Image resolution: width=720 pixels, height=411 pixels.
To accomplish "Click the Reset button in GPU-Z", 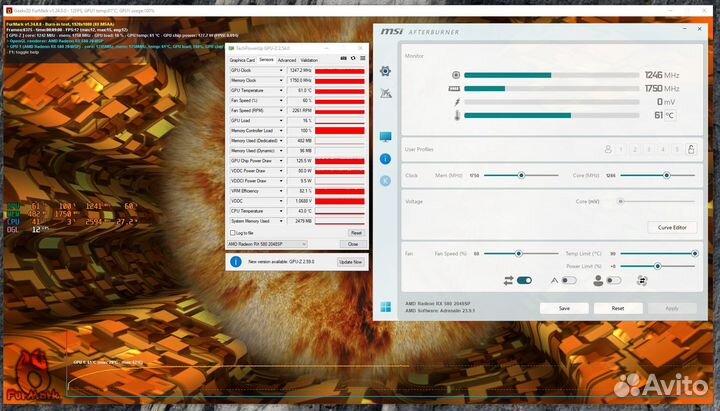I will 356,233.
